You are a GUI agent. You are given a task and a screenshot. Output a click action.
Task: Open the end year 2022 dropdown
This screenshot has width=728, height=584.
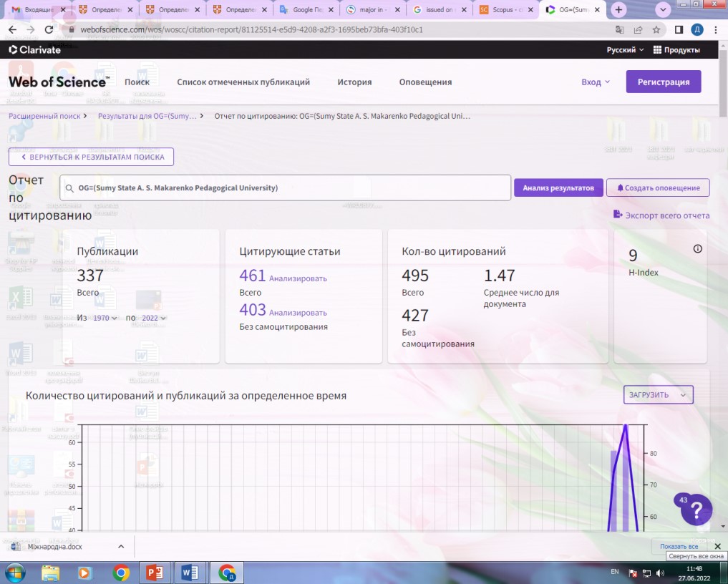tap(154, 318)
